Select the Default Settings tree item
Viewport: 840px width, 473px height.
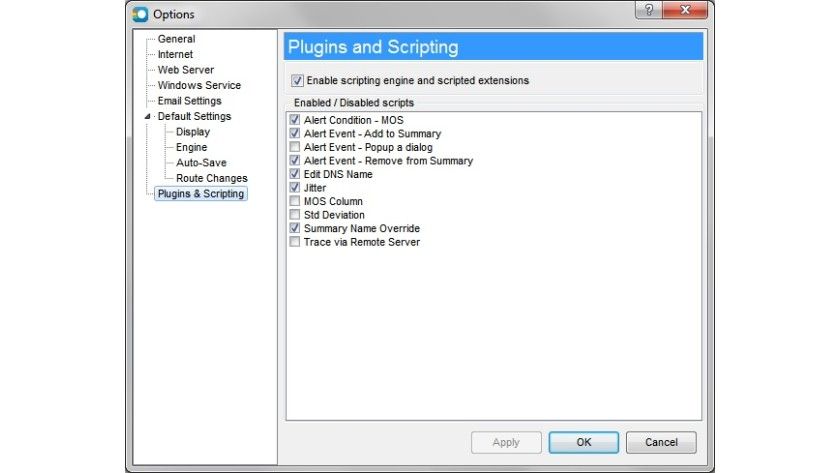(x=194, y=116)
